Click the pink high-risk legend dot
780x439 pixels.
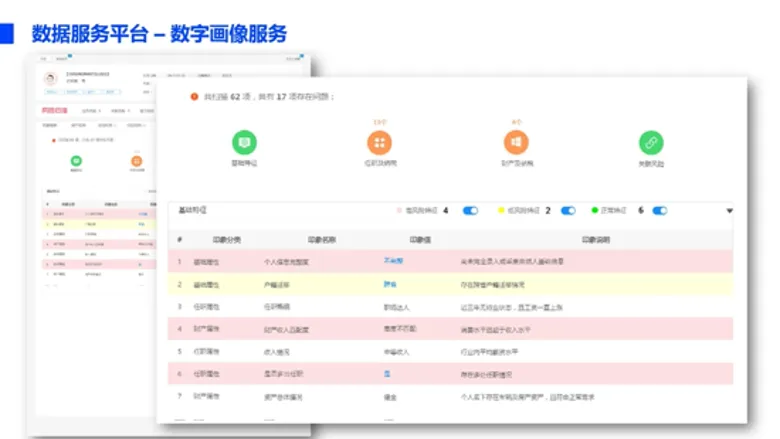(399, 210)
